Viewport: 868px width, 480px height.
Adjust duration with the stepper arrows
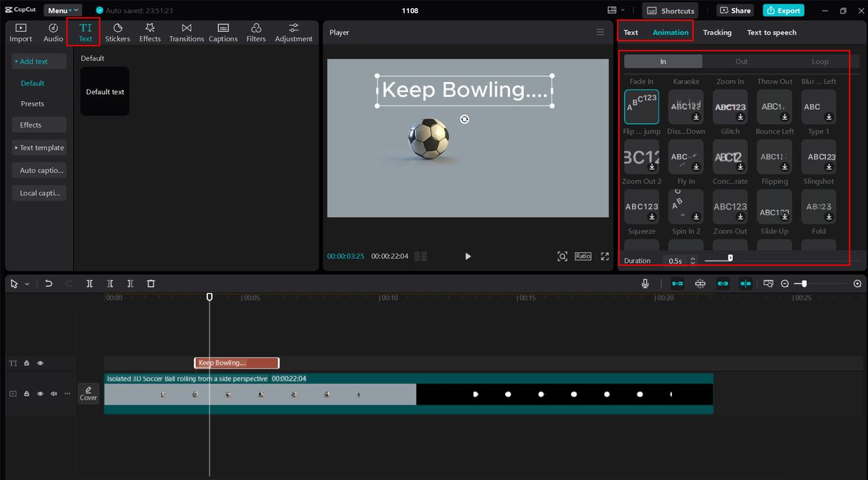[692, 260]
